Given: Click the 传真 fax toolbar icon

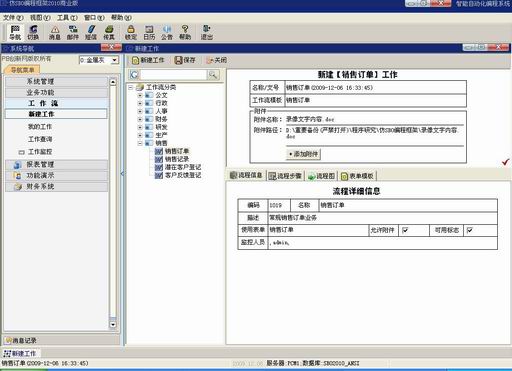Looking at the screenshot, I should tap(109, 32).
